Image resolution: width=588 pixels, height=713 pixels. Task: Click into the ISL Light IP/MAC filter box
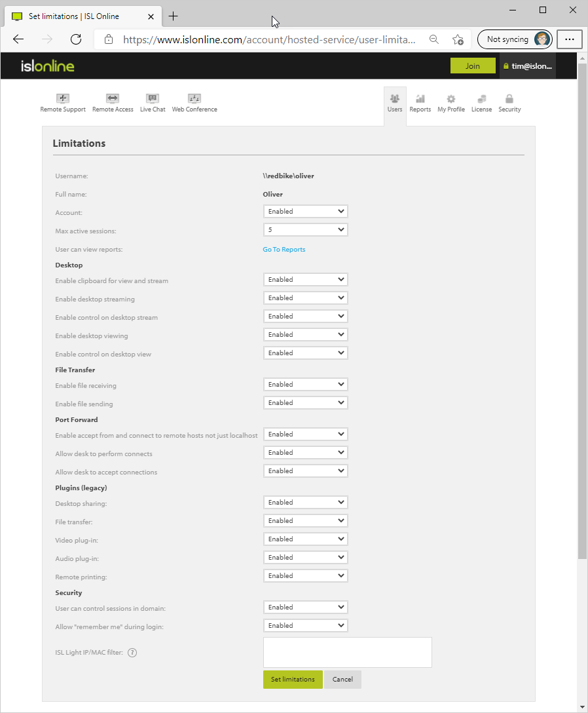[x=347, y=652]
